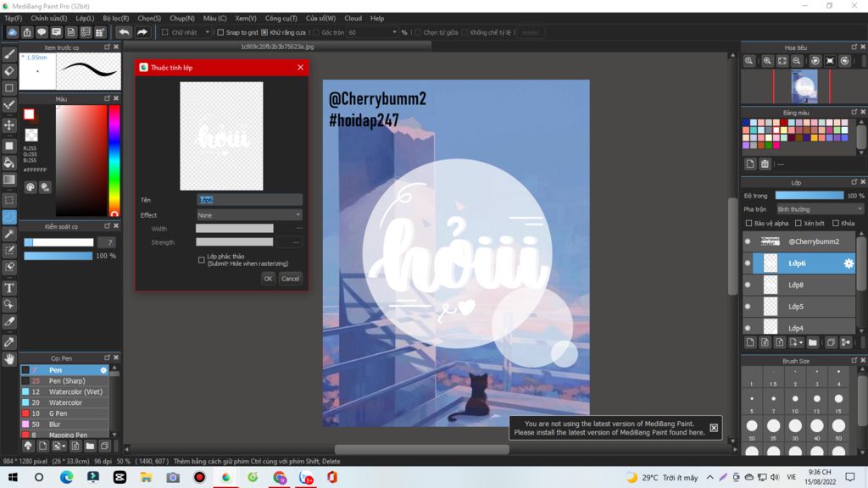Open Lớp6 layer settings gear
Screen dimensions: 868x488
(848, 263)
